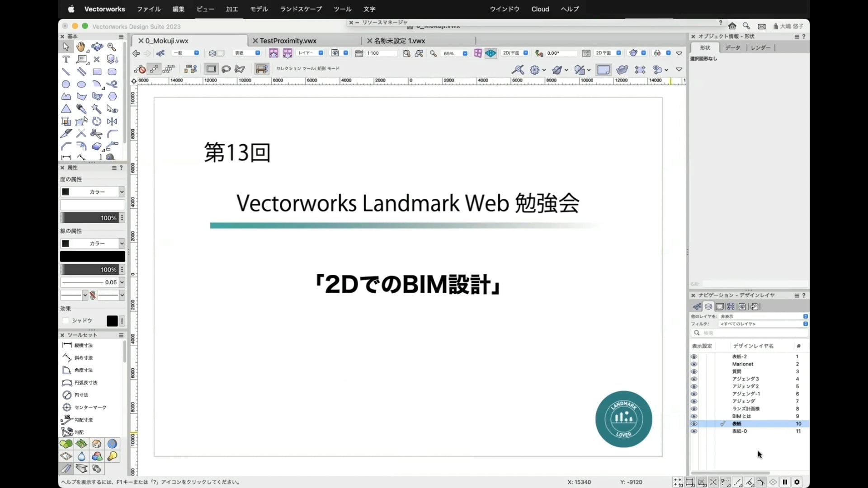
Task: Select the Oval tool
Action: coord(81,84)
